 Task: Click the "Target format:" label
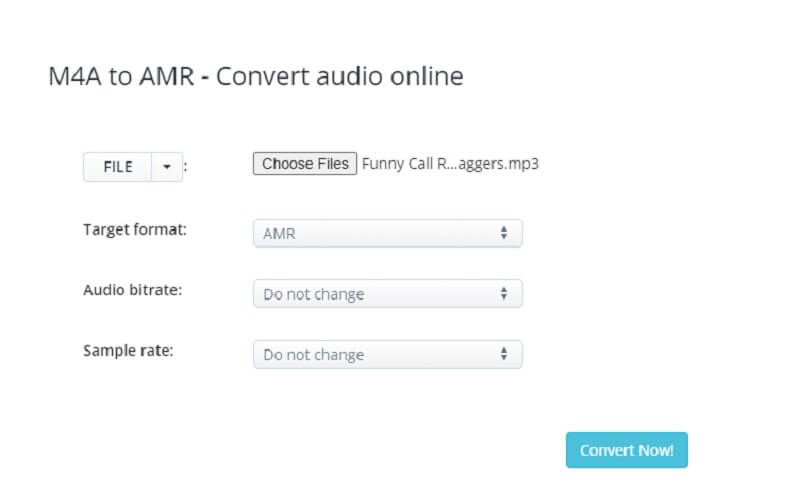134,229
